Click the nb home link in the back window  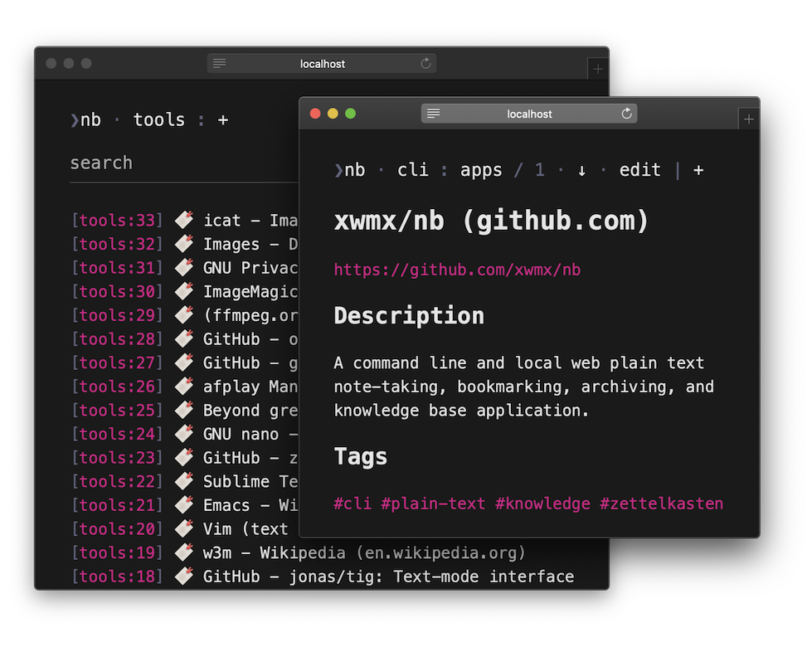(x=86, y=119)
